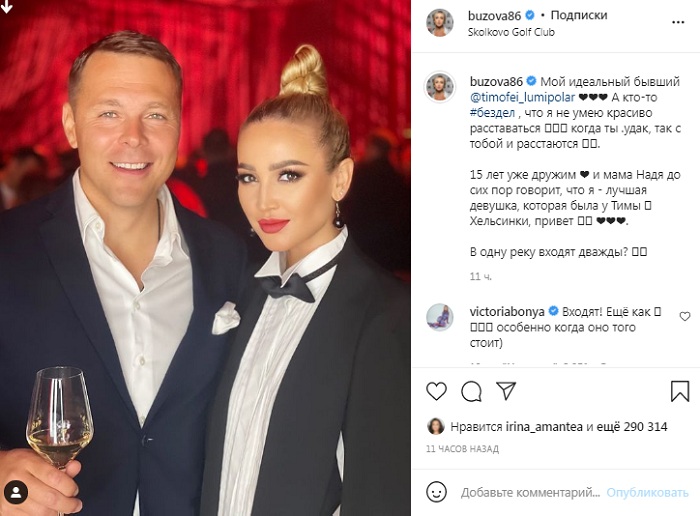Open @timofei_lumipolar mention link
This screenshot has height=516, width=700.
pos(522,97)
